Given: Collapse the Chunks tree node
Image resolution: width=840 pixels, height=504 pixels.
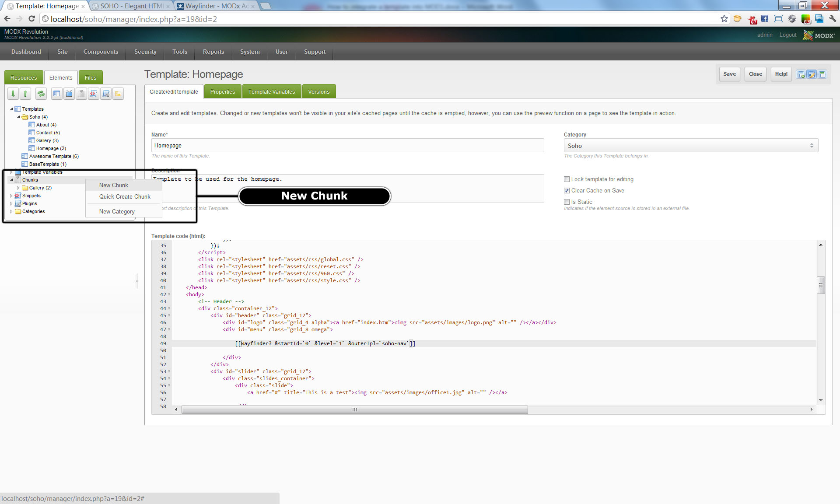Looking at the screenshot, I should (11, 180).
